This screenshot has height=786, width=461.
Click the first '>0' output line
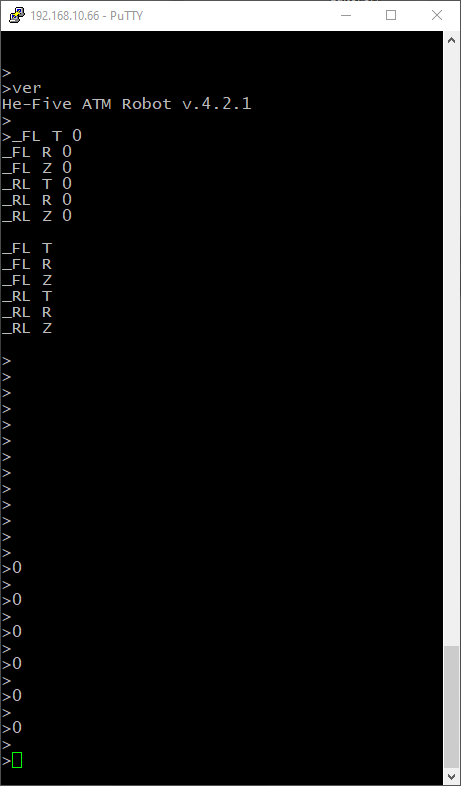tap(12, 568)
